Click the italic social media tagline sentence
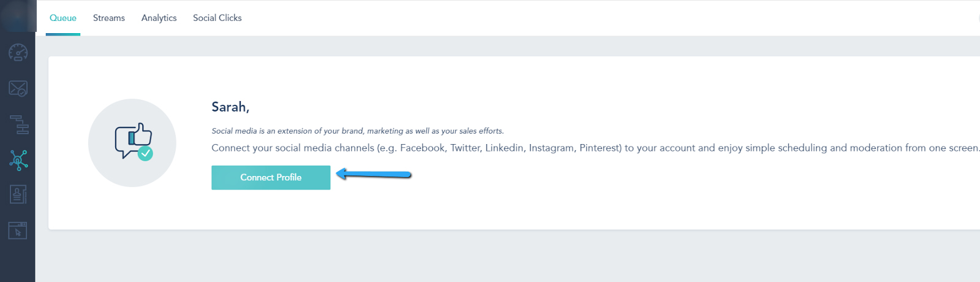This screenshot has height=282, width=980. coord(358,131)
